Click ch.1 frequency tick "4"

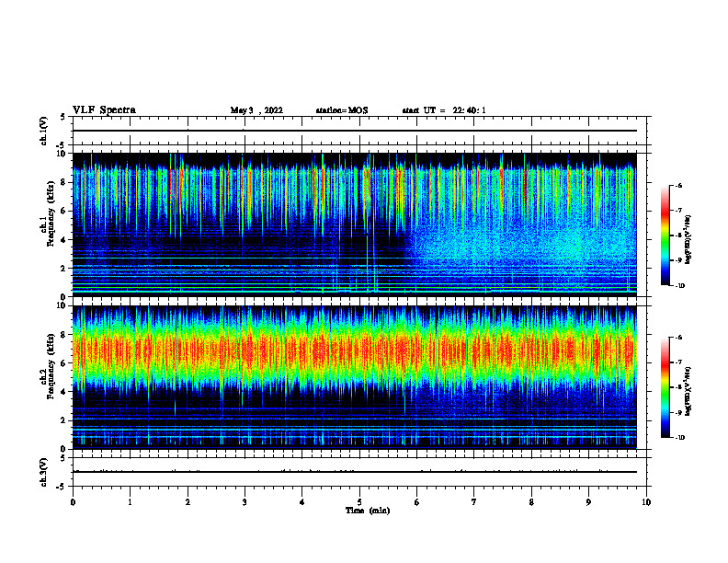point(64,240)
